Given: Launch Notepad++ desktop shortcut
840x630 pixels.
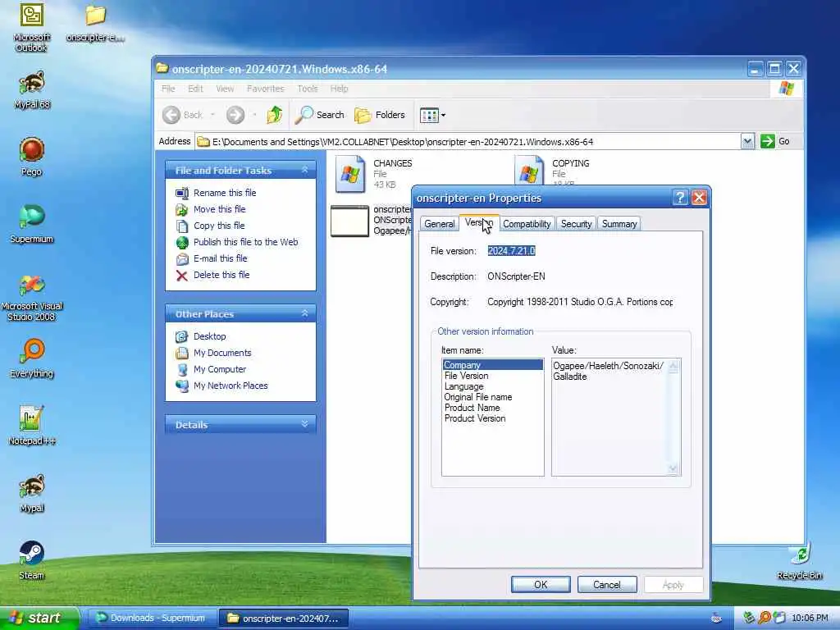Looking at the screenshot, I should [x=32, y=426].
